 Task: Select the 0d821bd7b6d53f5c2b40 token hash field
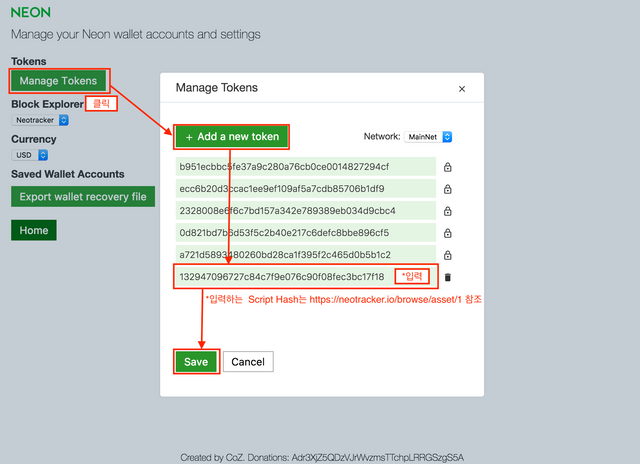click(306, 233)
